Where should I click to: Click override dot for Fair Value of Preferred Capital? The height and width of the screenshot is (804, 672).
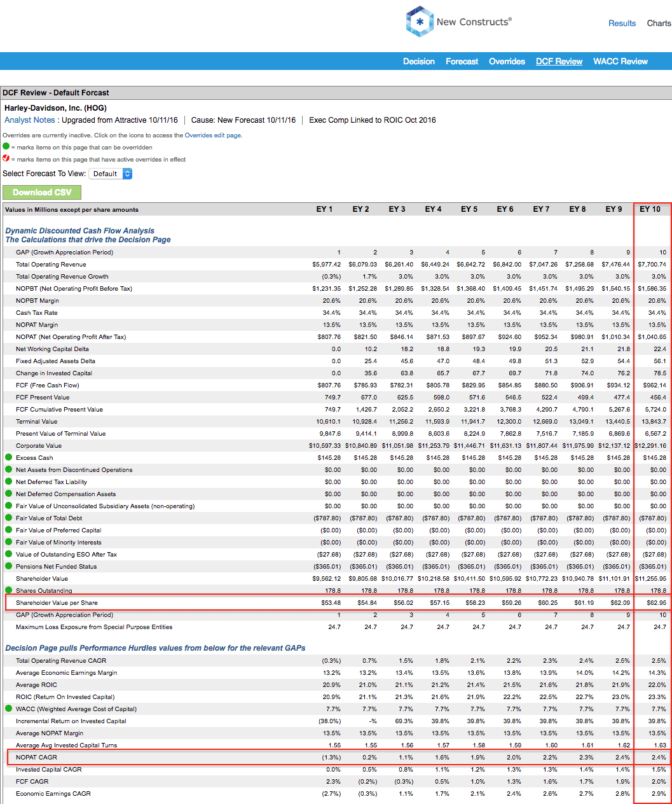9,530
